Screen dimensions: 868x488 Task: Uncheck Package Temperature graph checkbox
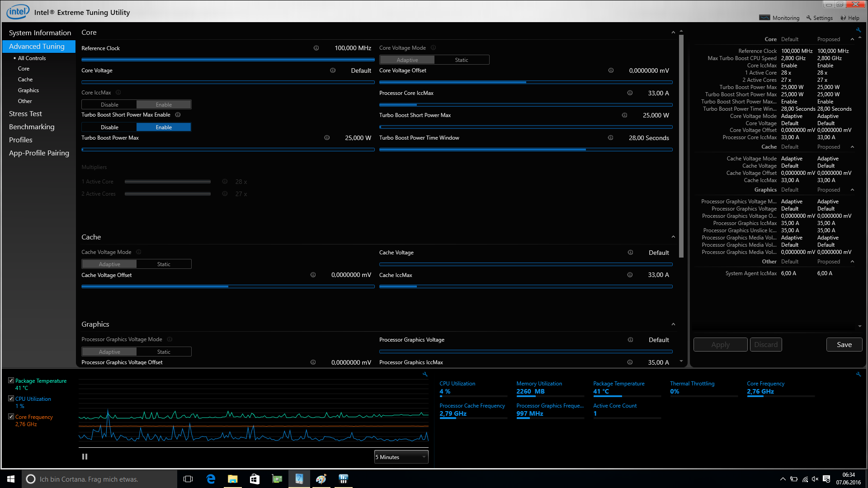click(x=11, y=380)
